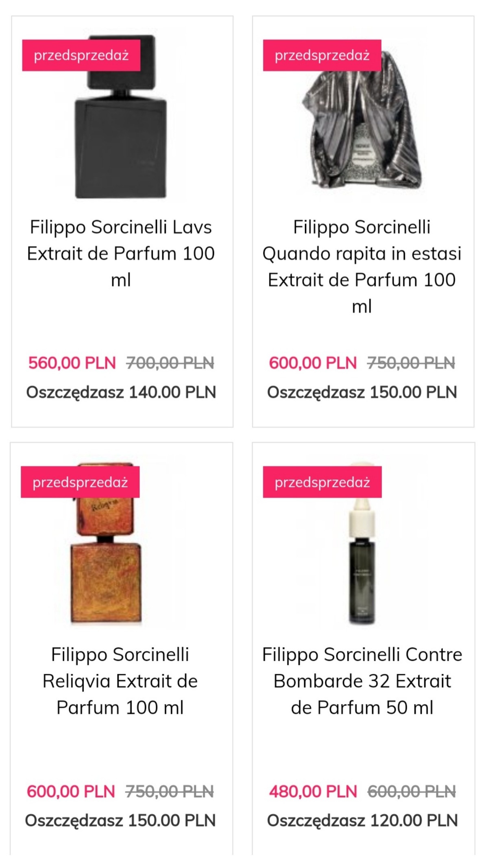This screenshot has height=868, width=488.
Task: Click Reliqvia's 600,00 PLN sale price
Action: [x=71, y=791]
